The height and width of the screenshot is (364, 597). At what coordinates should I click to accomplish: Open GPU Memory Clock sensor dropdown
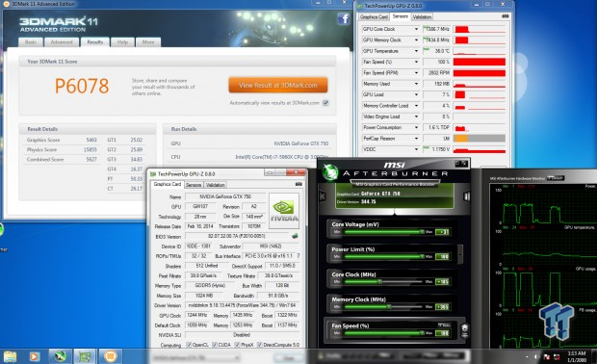pos(416,40)
